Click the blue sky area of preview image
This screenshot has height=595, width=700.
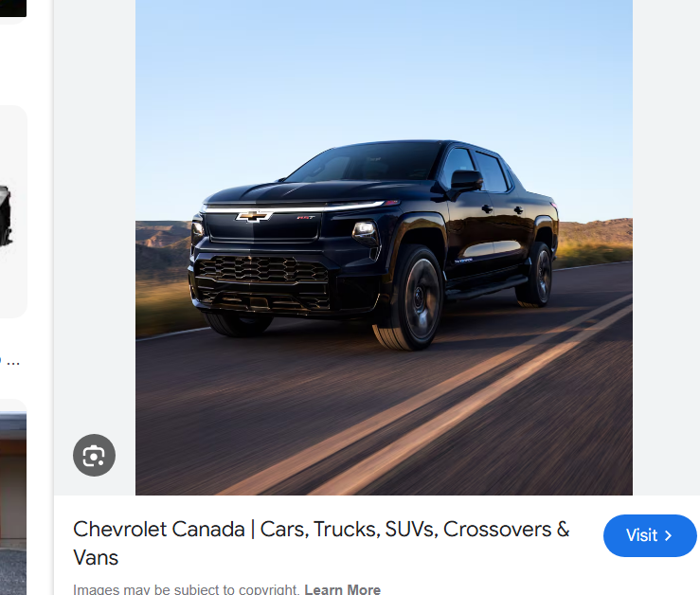pos(384,71)
